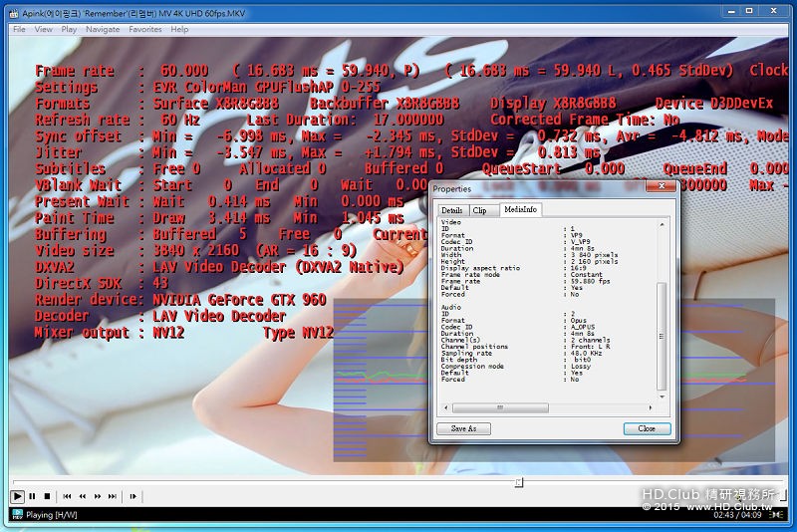The image size is (797, 532).
Task: Click the MediaInfo scroll right arrow
Action: point(651,407)
